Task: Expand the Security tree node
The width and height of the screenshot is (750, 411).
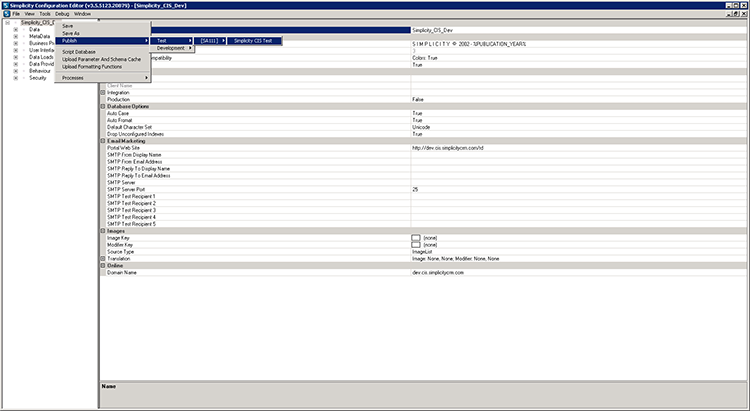Action: [15, 78]
